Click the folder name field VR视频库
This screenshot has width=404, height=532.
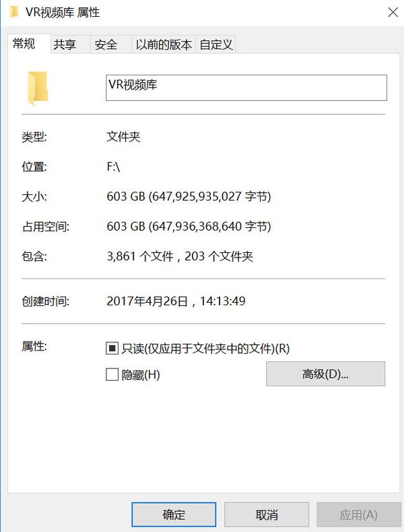tap(246, 88)
